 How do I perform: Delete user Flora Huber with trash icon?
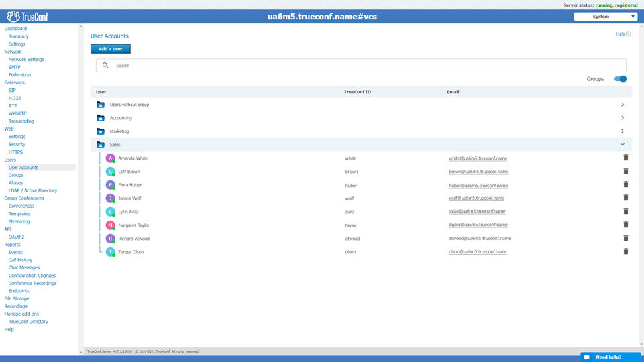[625, 185]
